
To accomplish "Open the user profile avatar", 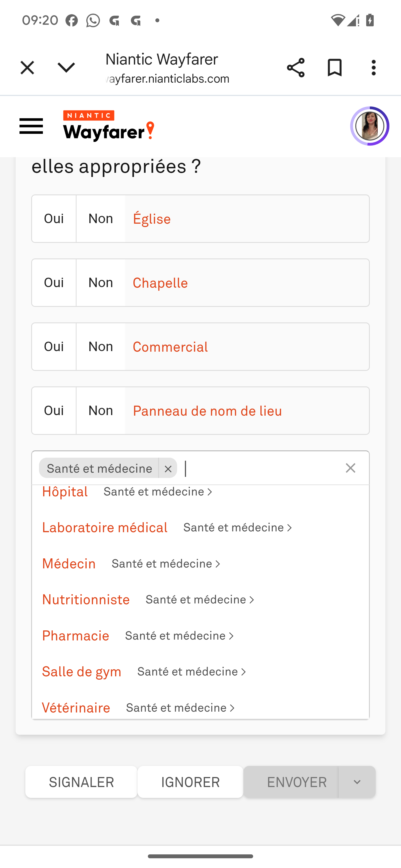I will point(369,126).
